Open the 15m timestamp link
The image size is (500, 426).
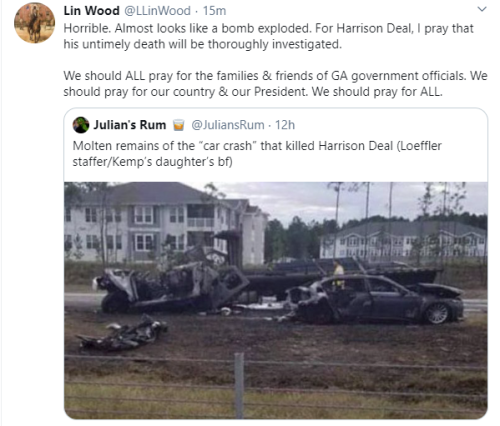(214, 11)
